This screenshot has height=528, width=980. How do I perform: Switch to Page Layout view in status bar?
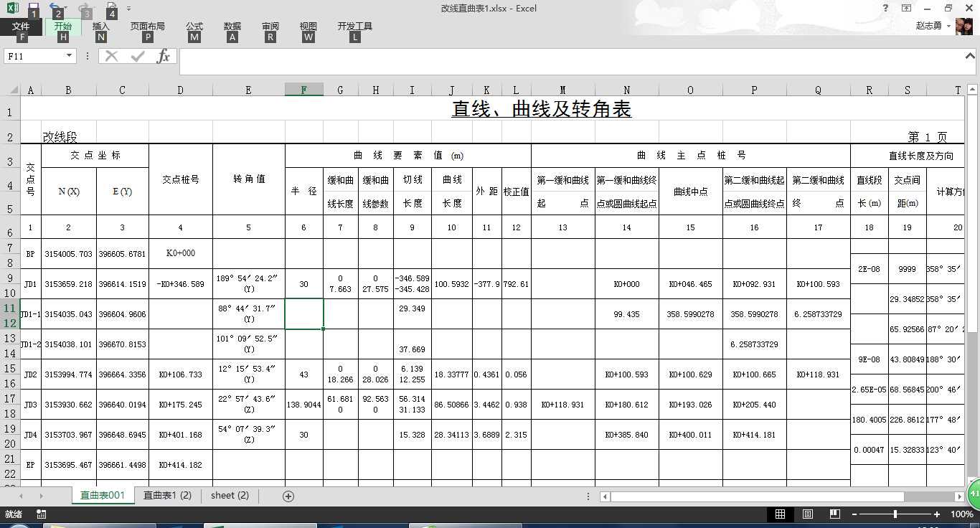[807, 514]
